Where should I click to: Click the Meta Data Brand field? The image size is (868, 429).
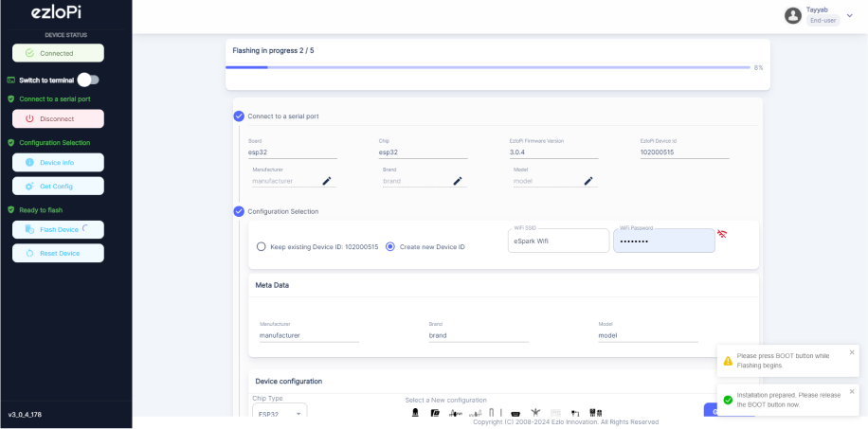pyautogui.click(x=479, y=335)
